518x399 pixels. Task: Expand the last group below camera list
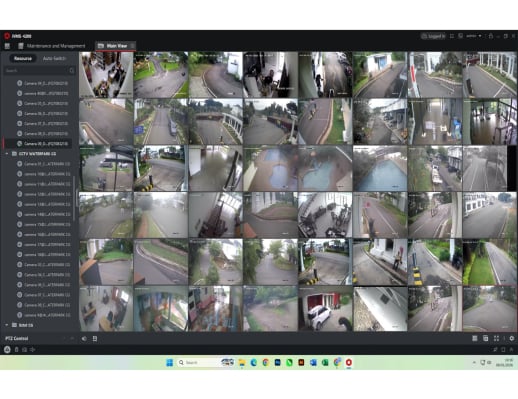(x=7, y=325)
